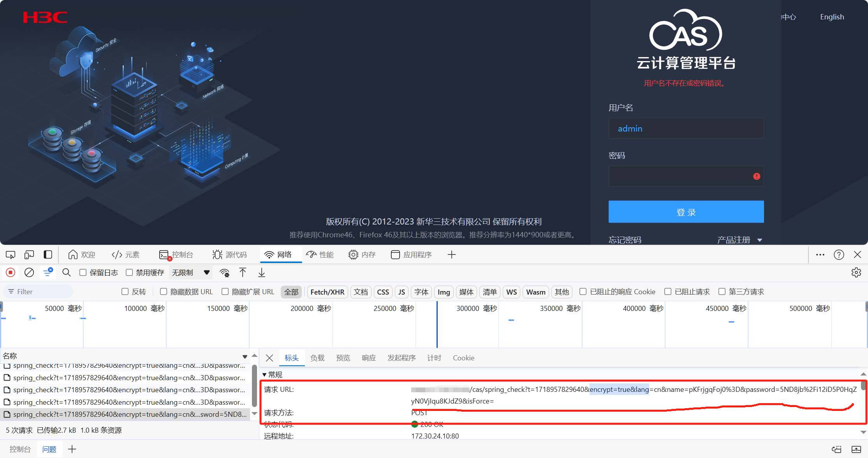Open network conditions wifi-gear icon
Screen dimensions: 868x458
pos(224,272)
